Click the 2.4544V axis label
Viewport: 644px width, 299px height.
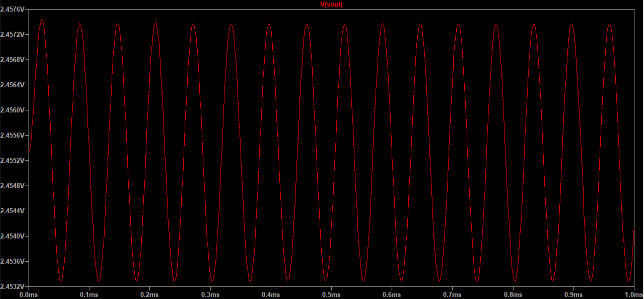click(12, 211)
